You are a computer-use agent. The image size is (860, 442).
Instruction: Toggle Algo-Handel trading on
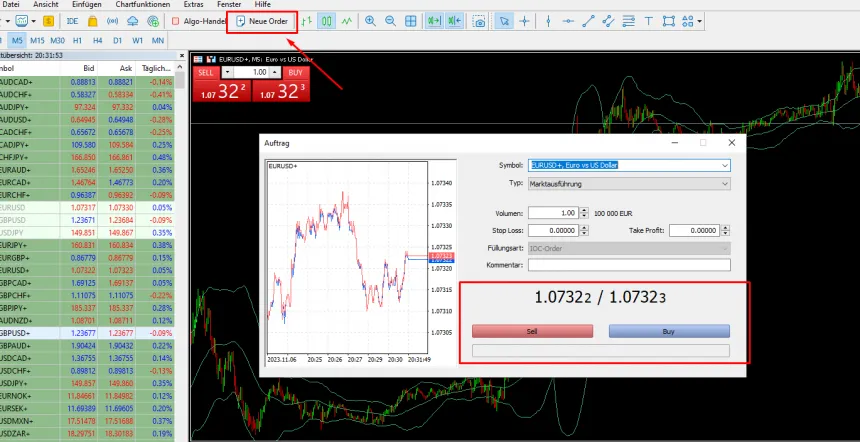(199, 21)
